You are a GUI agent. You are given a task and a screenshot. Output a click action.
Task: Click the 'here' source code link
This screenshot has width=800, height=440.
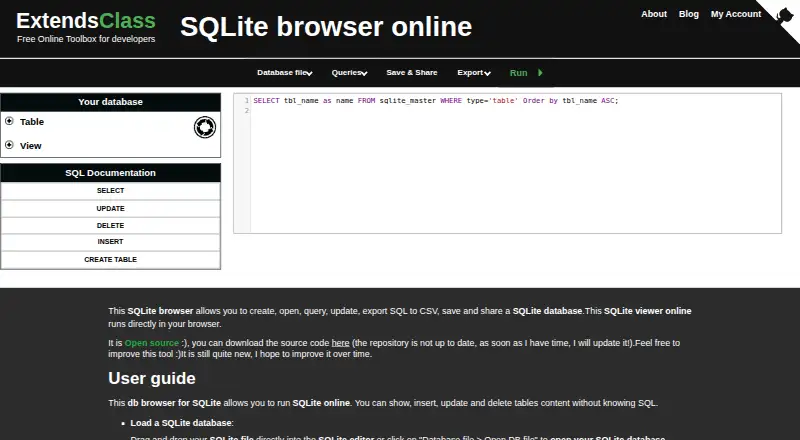[340, 343]
